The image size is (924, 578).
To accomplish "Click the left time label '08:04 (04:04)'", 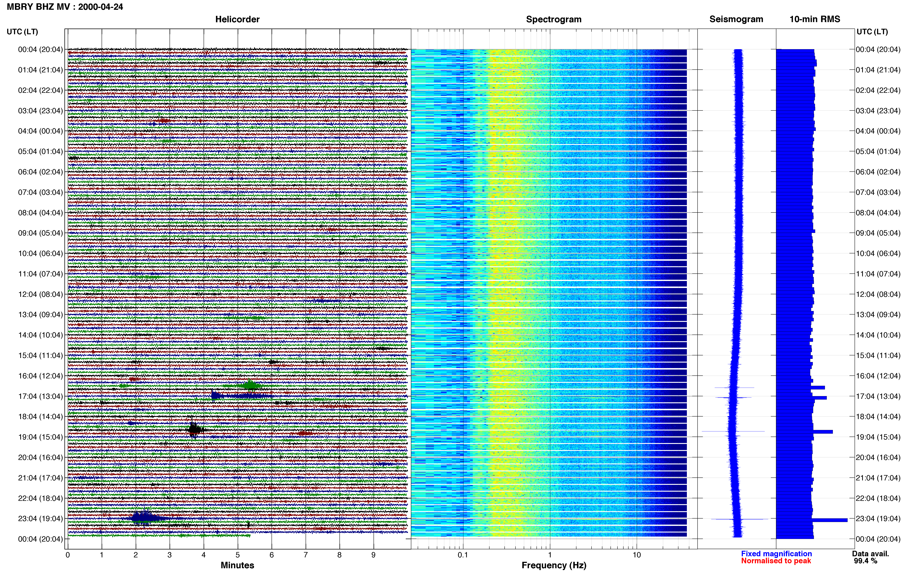I will coord(40,212).
